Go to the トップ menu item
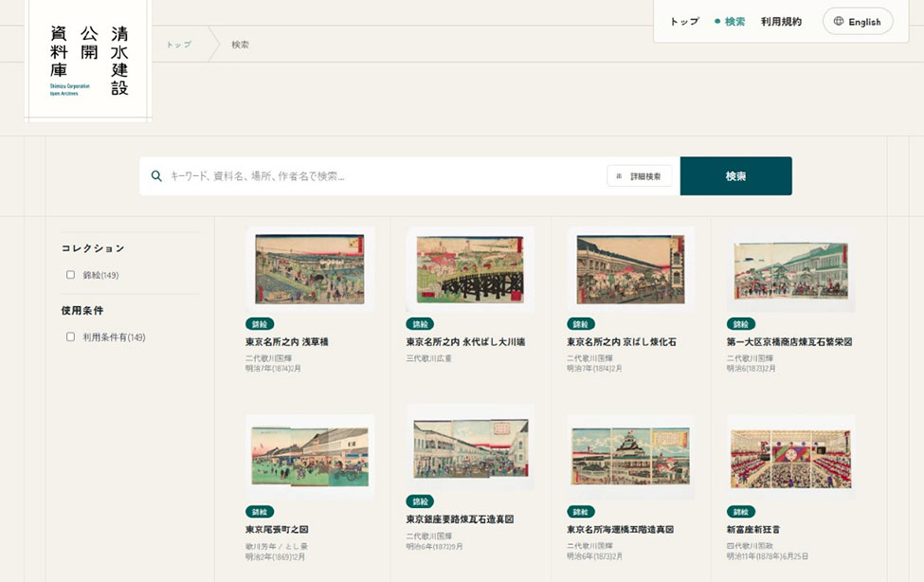This screenshot has width=924, height=582. click(x=684, y=21)
